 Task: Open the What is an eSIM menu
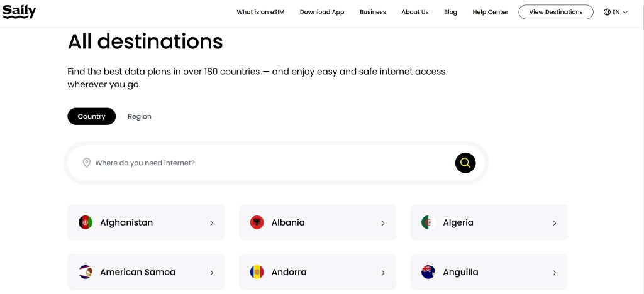260,13
